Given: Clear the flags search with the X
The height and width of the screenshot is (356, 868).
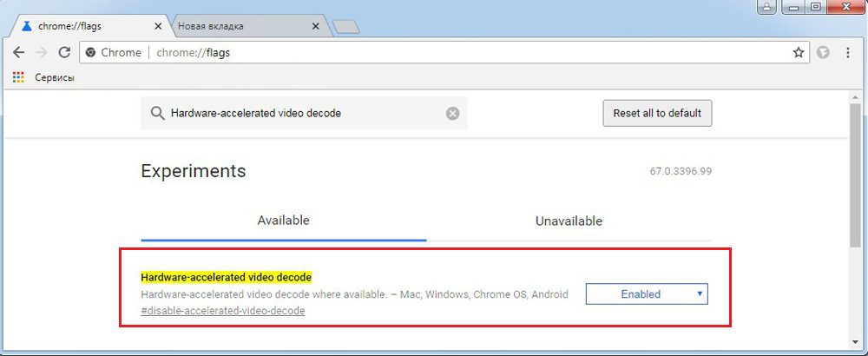Looking at the screenshot, I should [x=452, y=114].
